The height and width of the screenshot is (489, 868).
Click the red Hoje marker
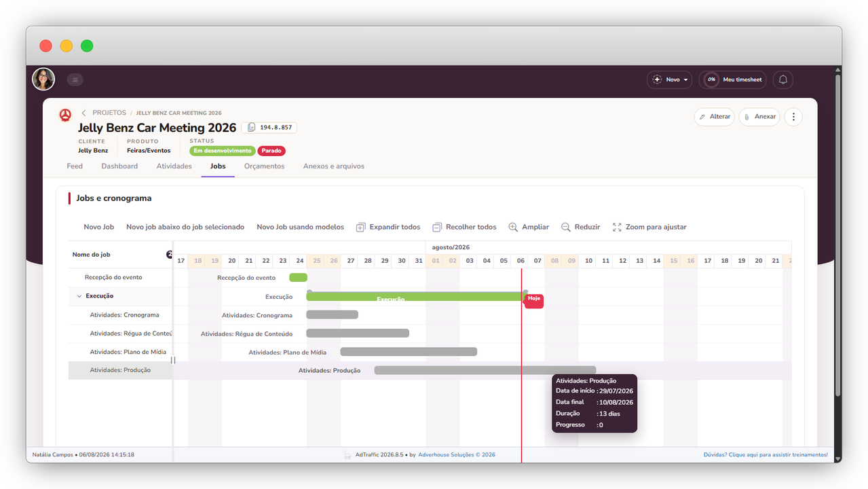click(x=534, y=300)
